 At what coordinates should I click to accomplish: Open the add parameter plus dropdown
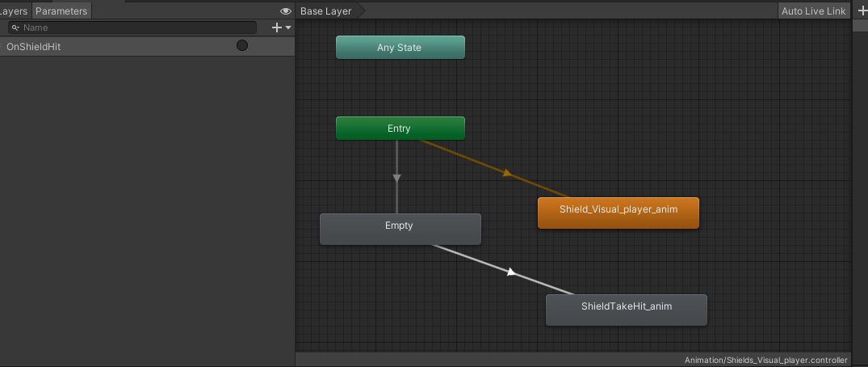click(281, 27)
